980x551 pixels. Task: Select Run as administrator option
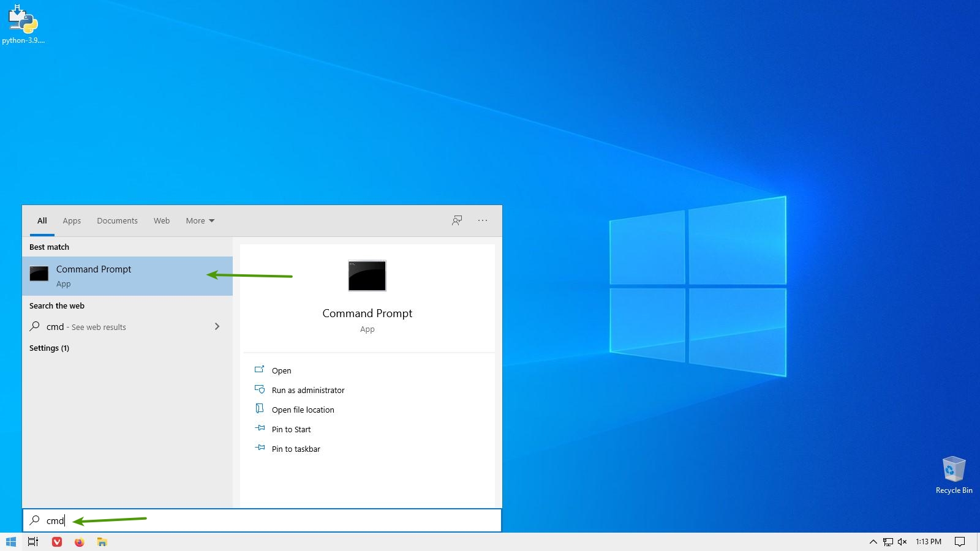coord(308,391)
